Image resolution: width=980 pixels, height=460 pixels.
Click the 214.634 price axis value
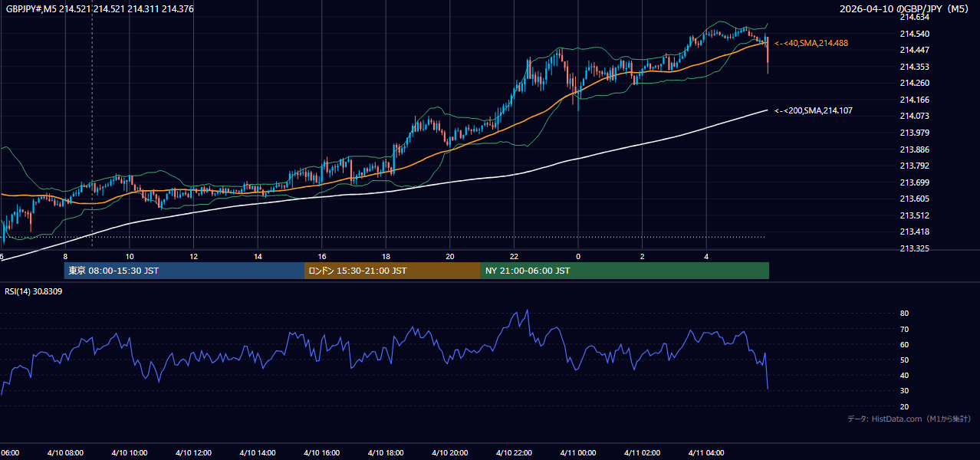[914, 17]
